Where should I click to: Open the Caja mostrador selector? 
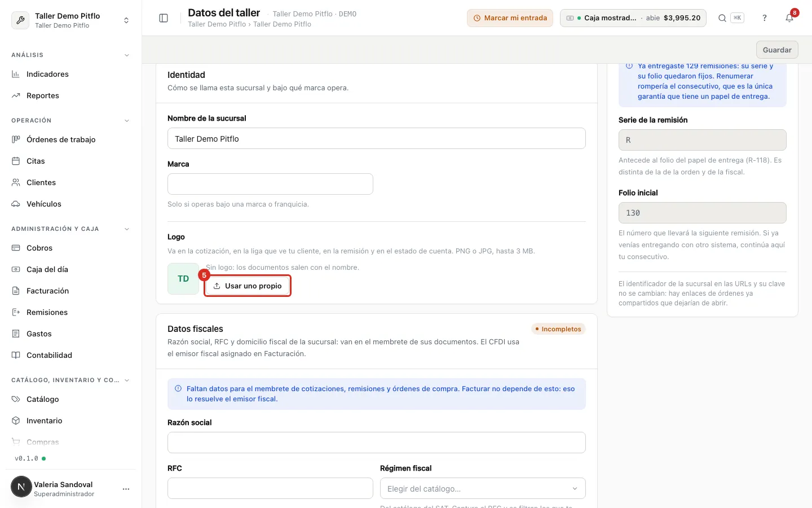tap(633, 18)
